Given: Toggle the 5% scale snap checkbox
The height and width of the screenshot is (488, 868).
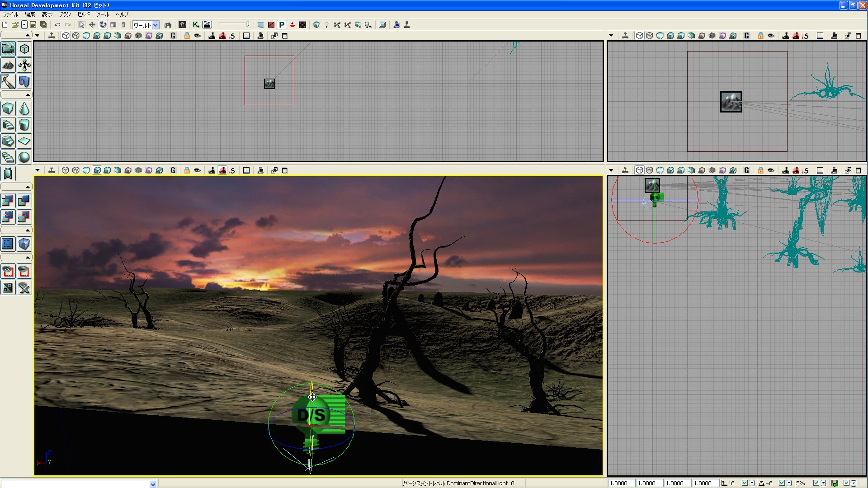Looking at the screenshot, I should 816,483.
